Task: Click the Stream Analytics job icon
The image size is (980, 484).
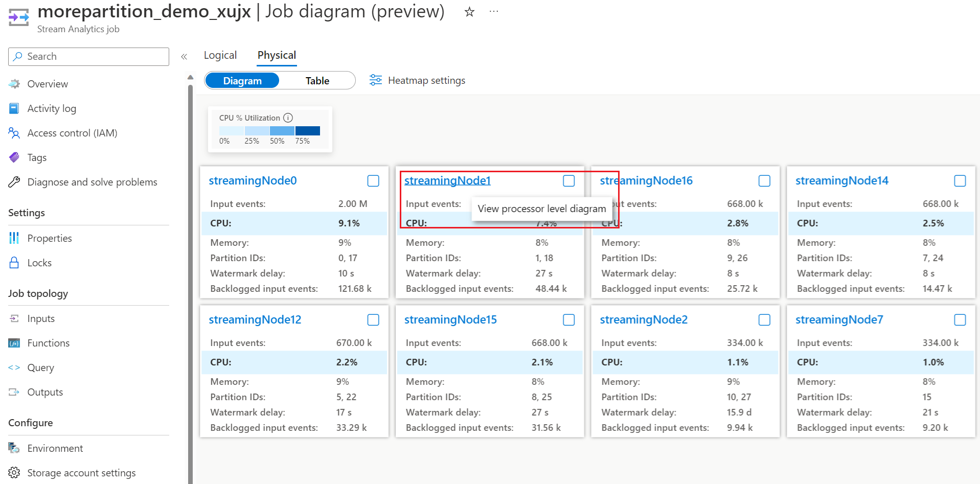Action: click(x=19, y=17)
